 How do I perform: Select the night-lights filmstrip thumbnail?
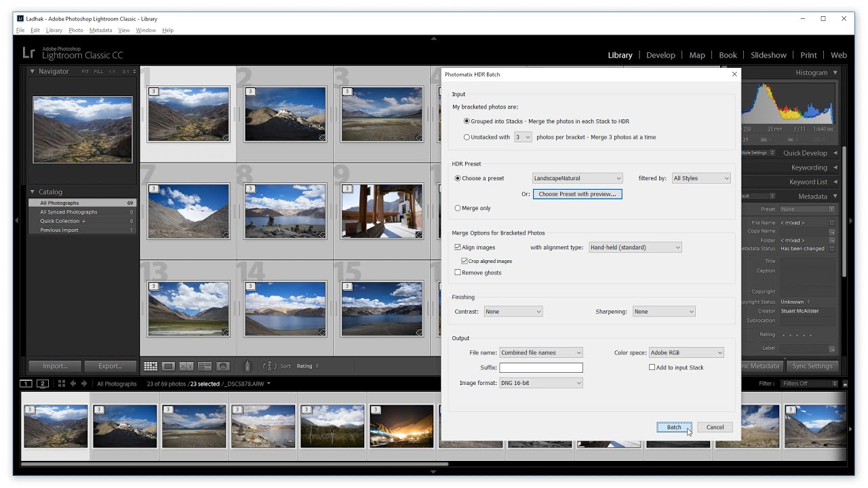[401, 426]
